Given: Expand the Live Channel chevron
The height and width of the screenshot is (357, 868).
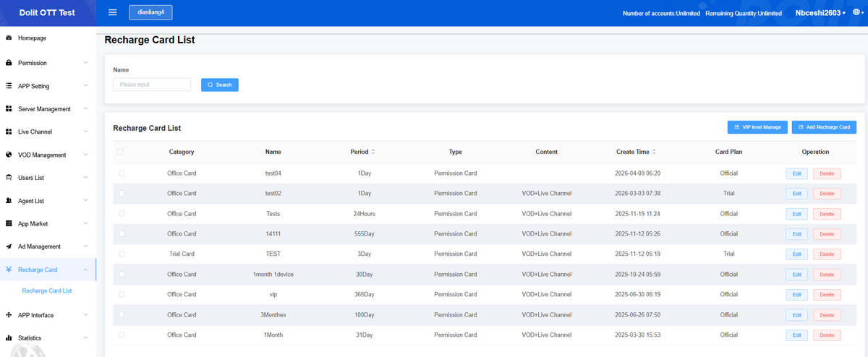Looking at the screenshot, I should coord(85,132).
